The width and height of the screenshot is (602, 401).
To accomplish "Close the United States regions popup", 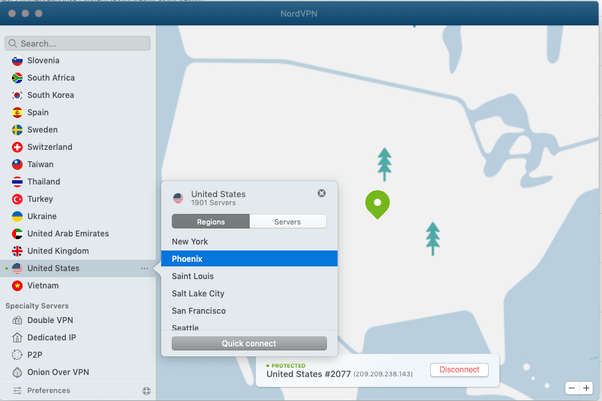I will (322, 193).
